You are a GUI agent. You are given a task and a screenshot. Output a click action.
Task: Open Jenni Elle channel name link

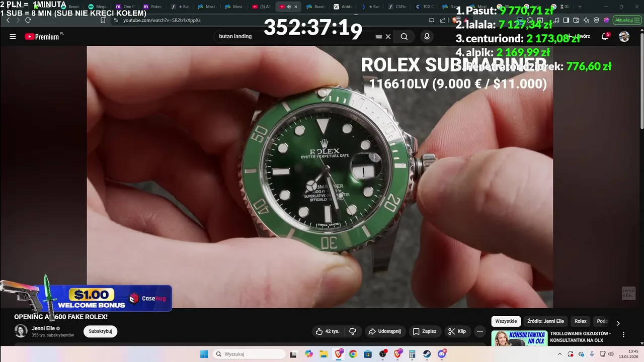[43, 328]
